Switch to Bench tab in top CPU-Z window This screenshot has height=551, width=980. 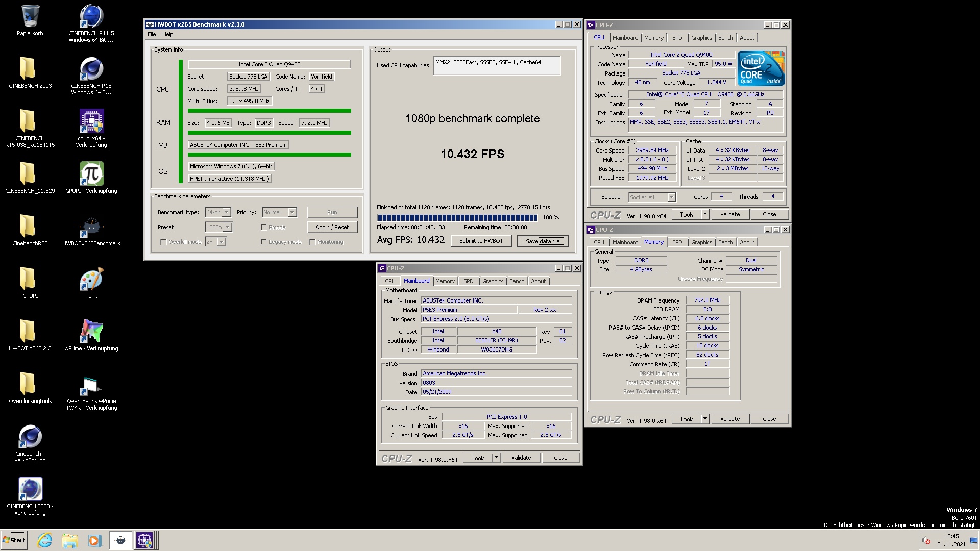725,38
